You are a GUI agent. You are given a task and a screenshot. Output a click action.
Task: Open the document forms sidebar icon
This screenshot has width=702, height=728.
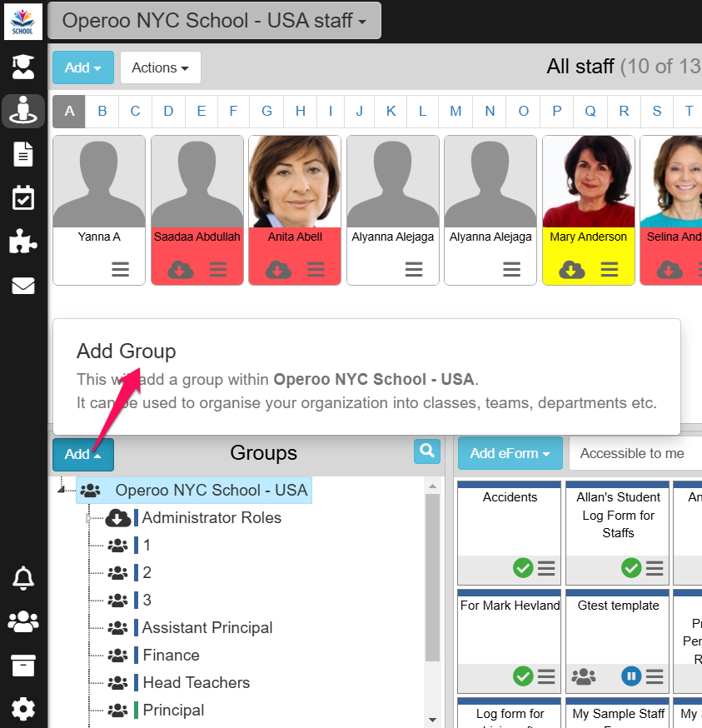coord(22,154)
